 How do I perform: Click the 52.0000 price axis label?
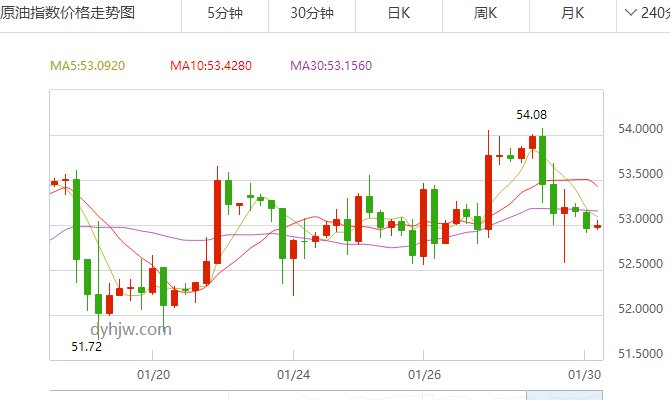click(x=637, y=308)
